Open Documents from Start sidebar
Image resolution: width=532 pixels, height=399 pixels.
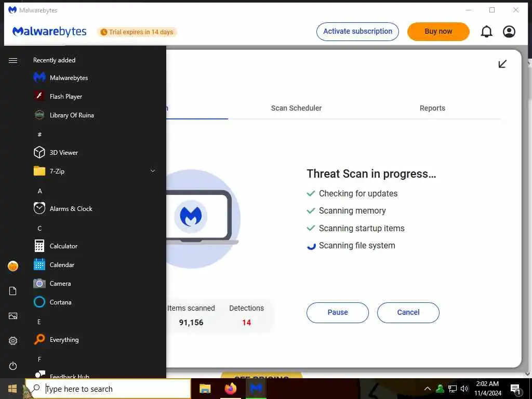[13, 291]
